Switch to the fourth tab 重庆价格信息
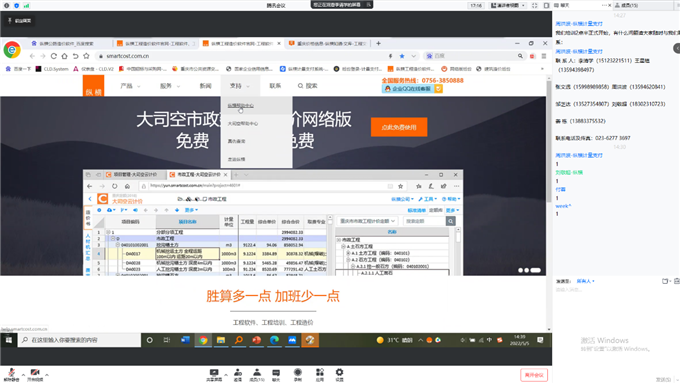Screen dimensions: 680x384 (x=328, y=43)
